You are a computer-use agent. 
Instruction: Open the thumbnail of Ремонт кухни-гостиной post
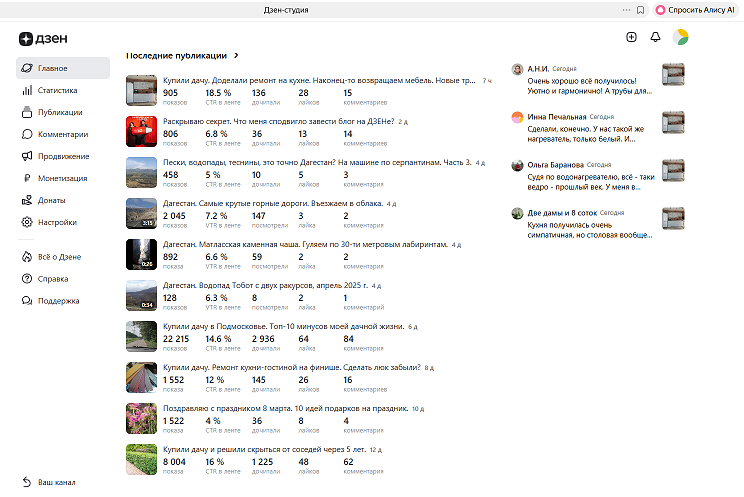click(141, 377)
